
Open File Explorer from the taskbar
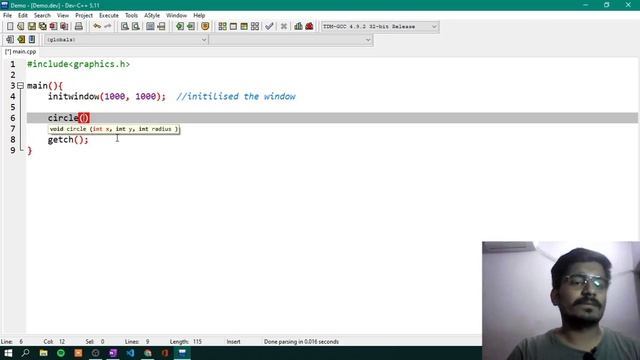tap(43, 353)
